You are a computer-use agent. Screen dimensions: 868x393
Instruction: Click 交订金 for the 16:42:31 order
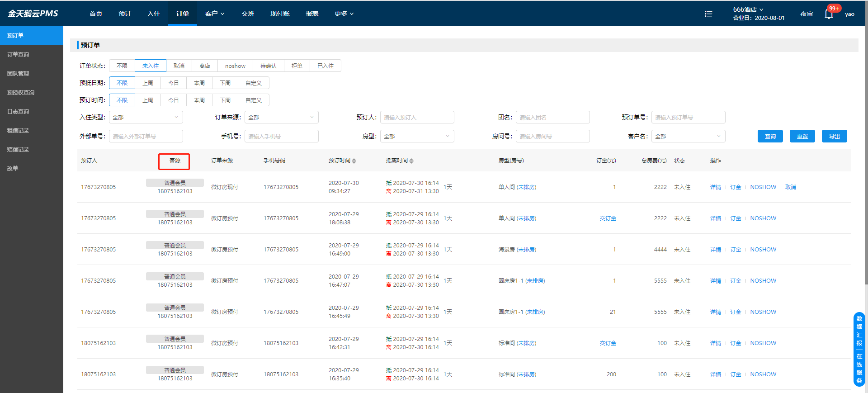[x=608, y=343]
